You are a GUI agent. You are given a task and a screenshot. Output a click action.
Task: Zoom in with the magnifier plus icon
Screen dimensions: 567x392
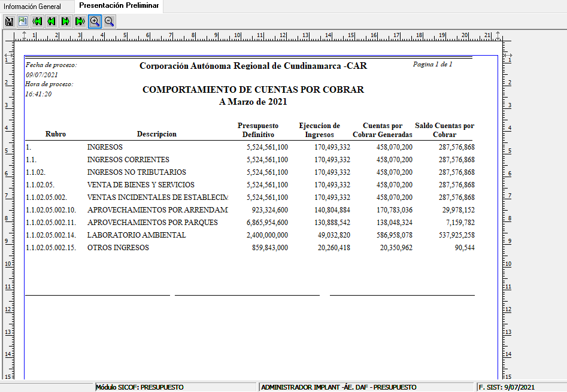tap(95, 22)
